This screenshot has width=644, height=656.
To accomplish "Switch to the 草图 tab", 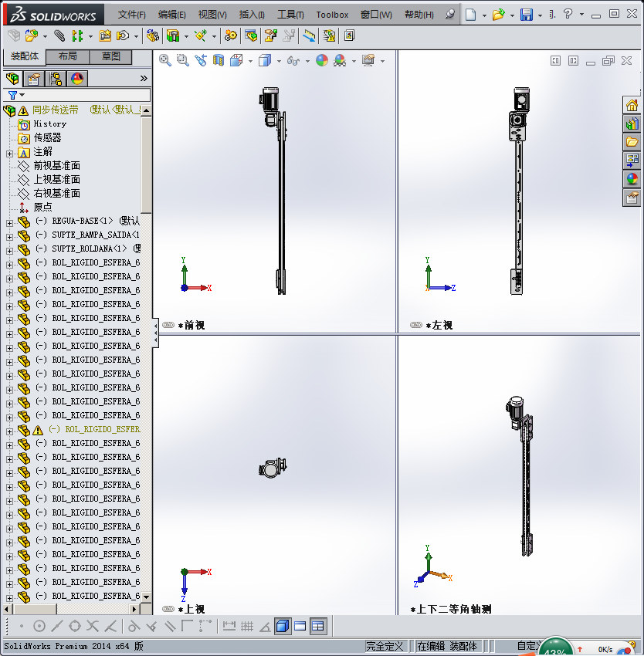I will [x=111, y=56].
